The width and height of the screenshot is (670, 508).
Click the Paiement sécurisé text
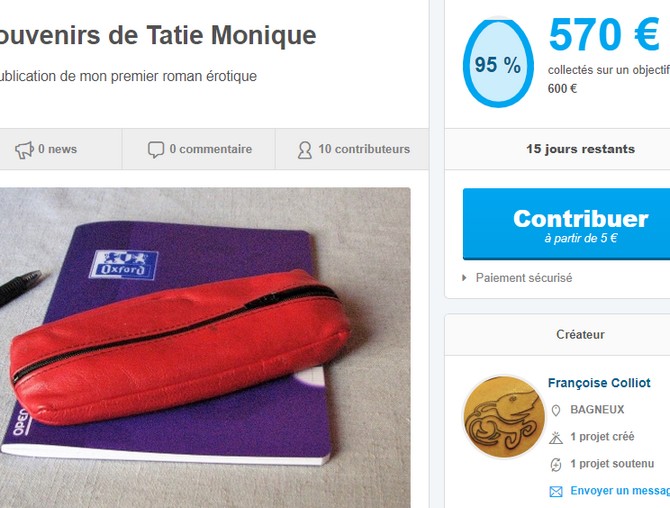(524, 278)
